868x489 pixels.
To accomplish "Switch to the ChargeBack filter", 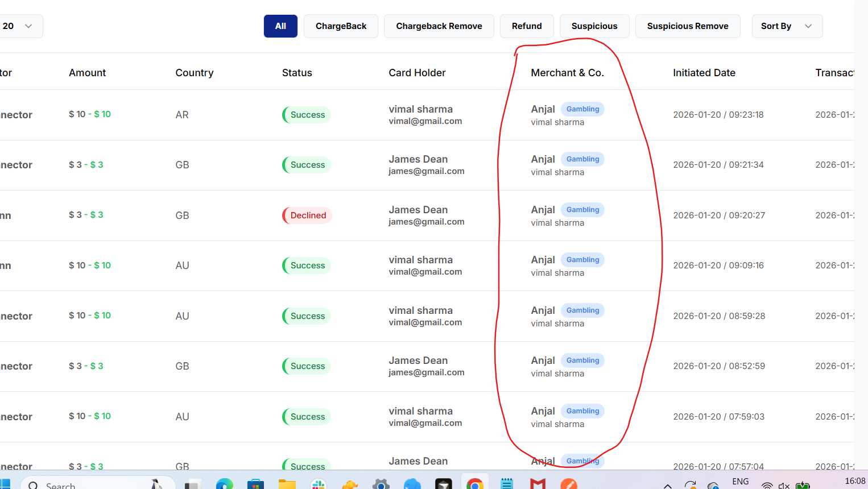I will [x=341, y=26].
